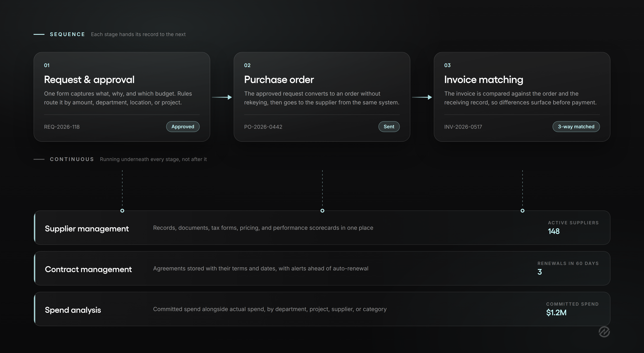Open the Spend analysis row

322,309
